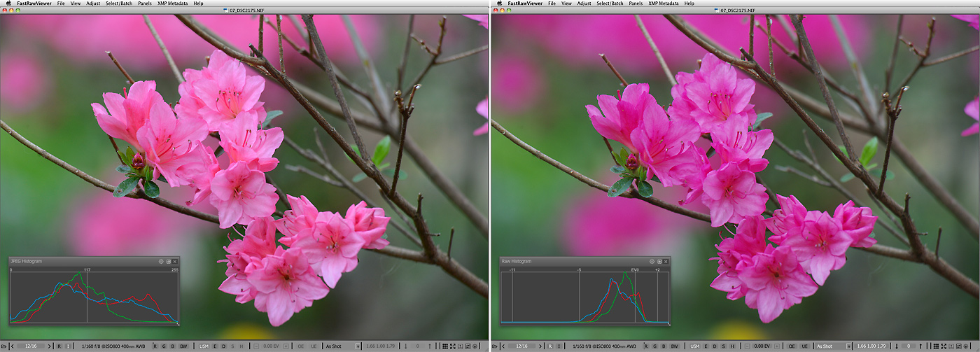Open the Adjust menu in left window
Viewport: 980px width, 352px height.
[x=92, y=3]
